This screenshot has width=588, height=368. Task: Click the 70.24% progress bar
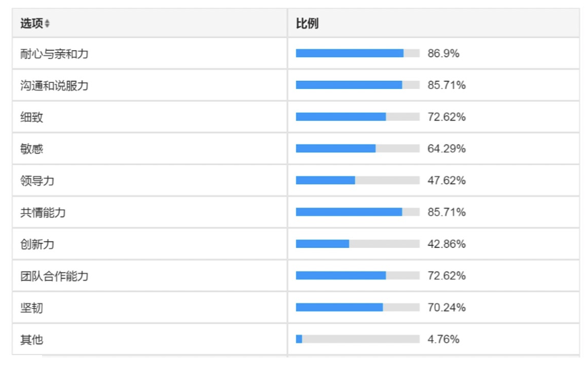pyautogui.click(x=357, y=307)
